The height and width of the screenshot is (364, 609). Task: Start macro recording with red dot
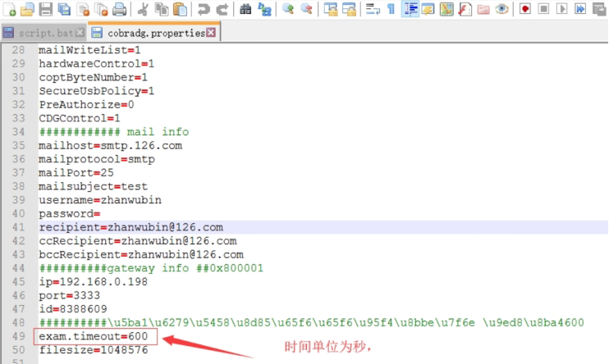click(524, 10)
